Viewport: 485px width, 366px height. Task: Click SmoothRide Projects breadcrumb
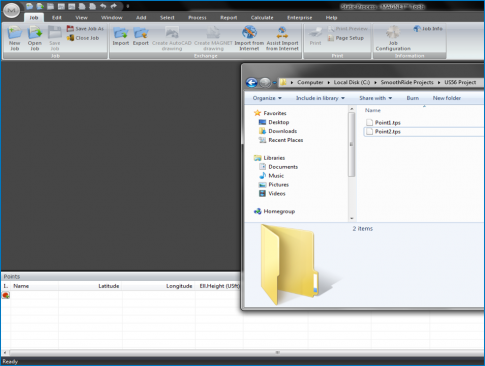coord(407,82)
